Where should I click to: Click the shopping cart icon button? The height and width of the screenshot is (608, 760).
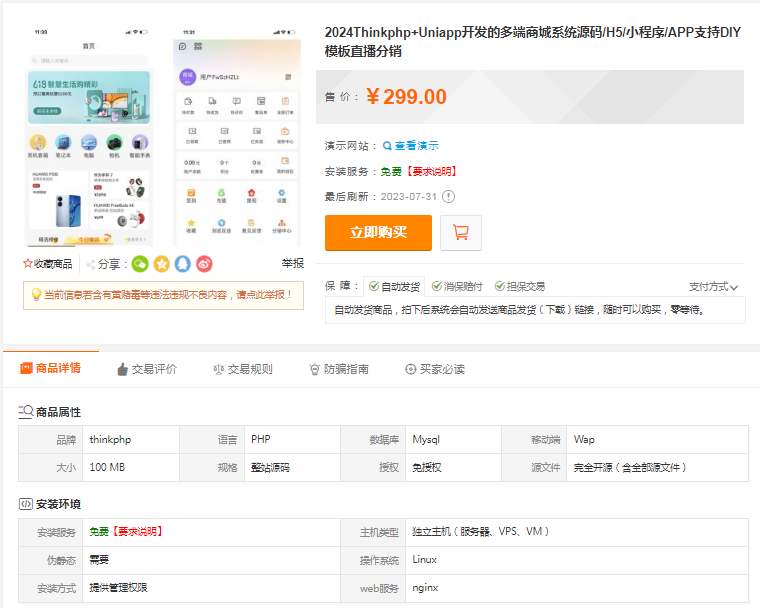461,232
